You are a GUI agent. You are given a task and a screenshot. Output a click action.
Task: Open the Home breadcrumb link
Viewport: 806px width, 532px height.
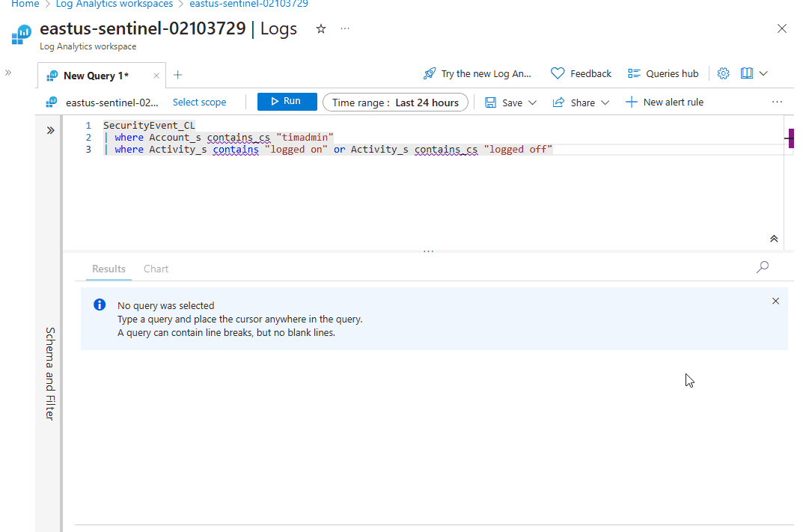25,4
